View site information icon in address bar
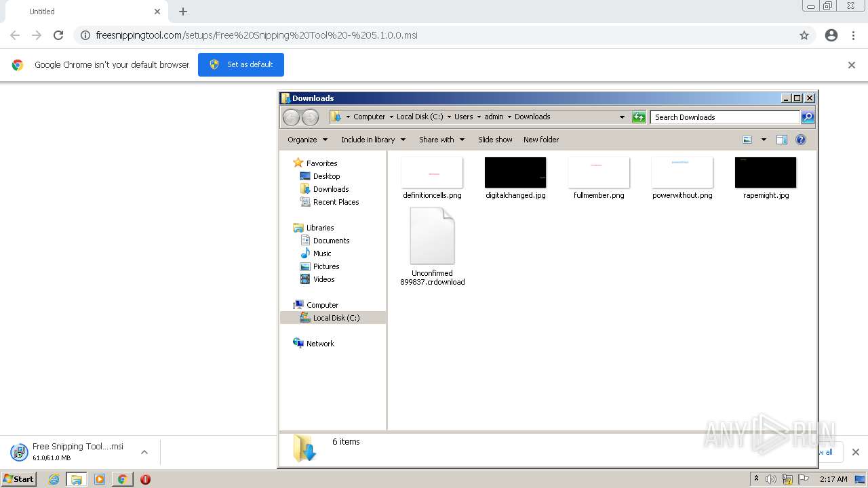 pyautogui.click(x=85, y=35)
